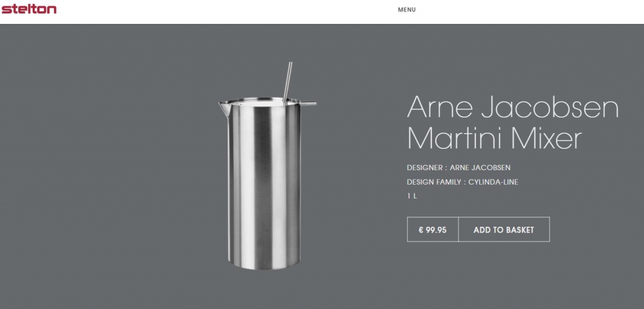Click the stirring rod on the mixer image
Screen dimensions: 644x309
(288, 80)
